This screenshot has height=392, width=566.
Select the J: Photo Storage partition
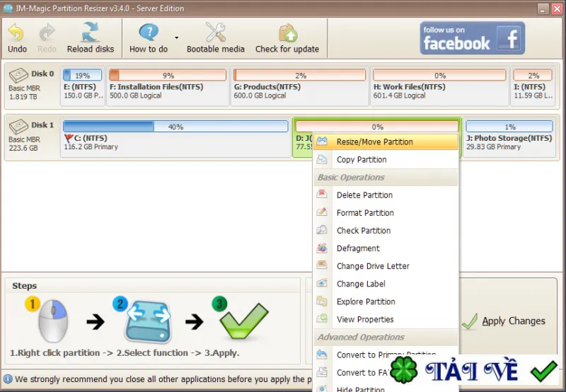click(509, 137)
